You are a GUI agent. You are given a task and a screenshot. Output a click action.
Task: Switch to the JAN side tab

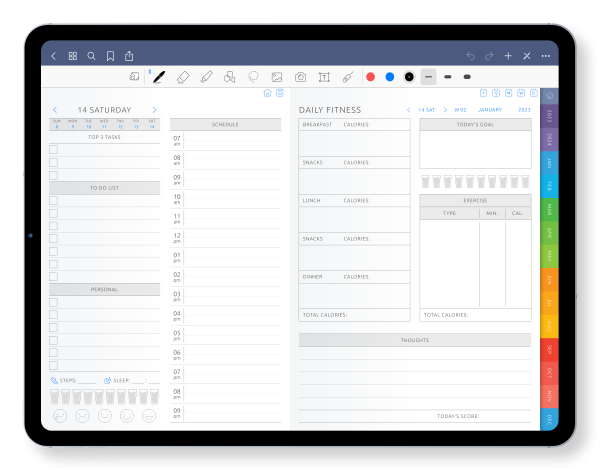549,163
